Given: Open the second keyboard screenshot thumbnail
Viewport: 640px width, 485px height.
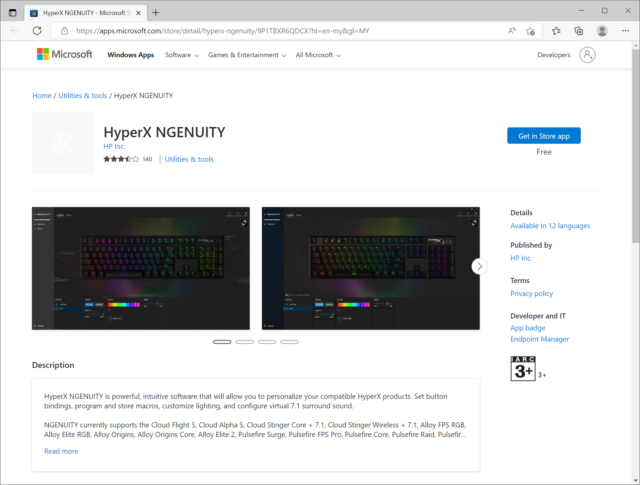Looking at the screenshot, I should click(x=371, y=268).
